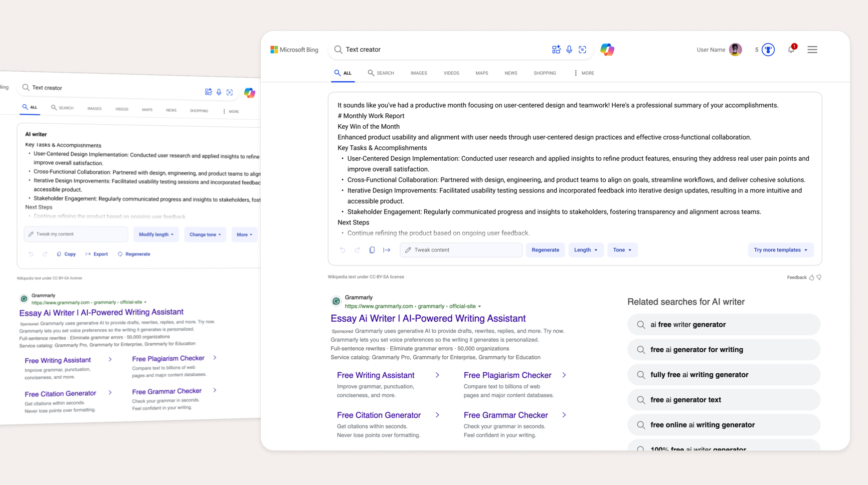The image size is (868, 485).
Task: Open the hamburger menu
Action: [812, 49]
